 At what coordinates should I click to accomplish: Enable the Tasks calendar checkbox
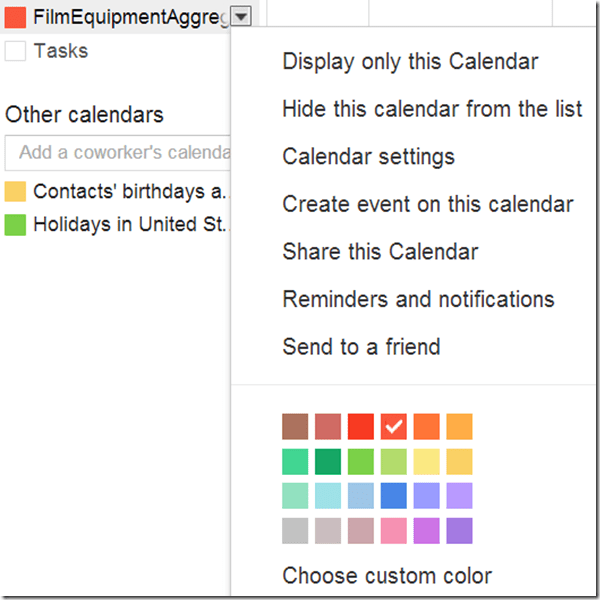pos(15,51)
